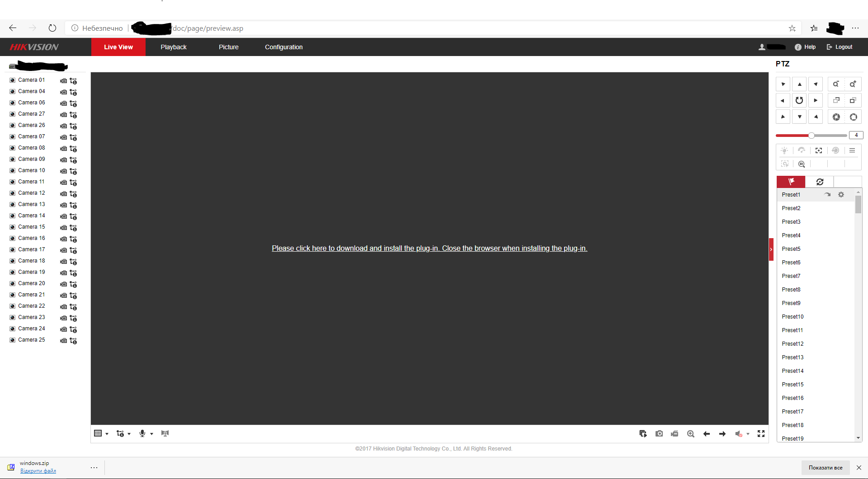The image size is (868, 479).
Task: Toggle recording icon next to Camera 12
Action: pos(63,194)
